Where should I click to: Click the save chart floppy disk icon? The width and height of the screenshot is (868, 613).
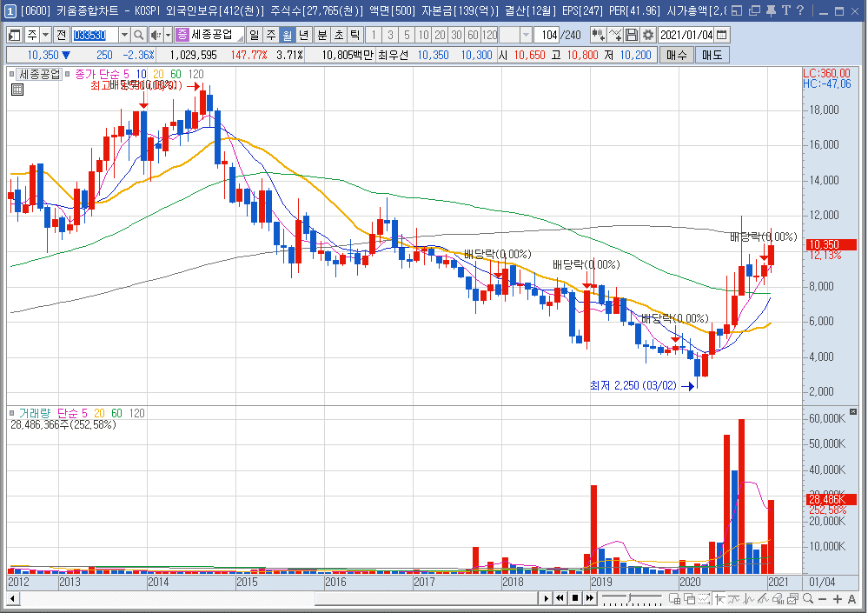click(631, 36)
